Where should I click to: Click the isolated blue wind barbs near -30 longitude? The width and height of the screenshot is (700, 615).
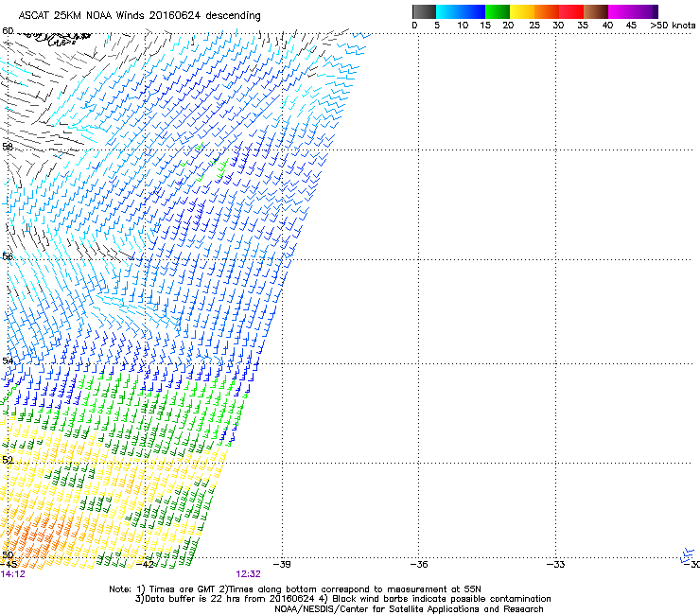[x=688, y=555]
